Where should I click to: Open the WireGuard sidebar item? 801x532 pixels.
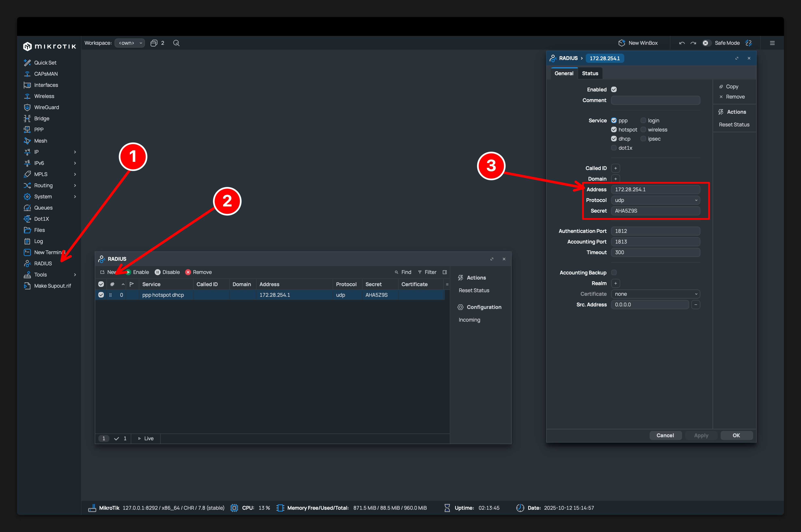tap(46, 107)
